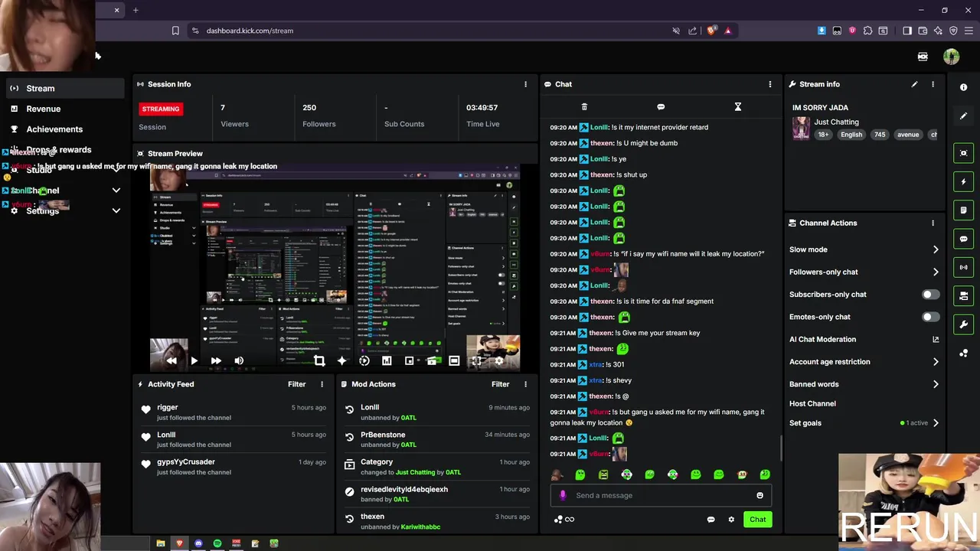This screenshot has height=551, width=980.
Task: Open Mod Actions three-dot menu
Action: tap(525, 384)
